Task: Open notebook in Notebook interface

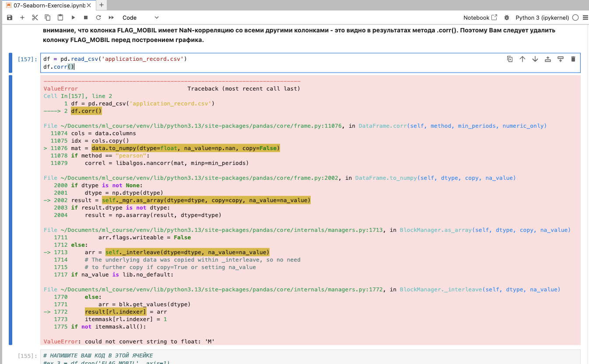Action: pyautogui.click(x=480, y=17)
